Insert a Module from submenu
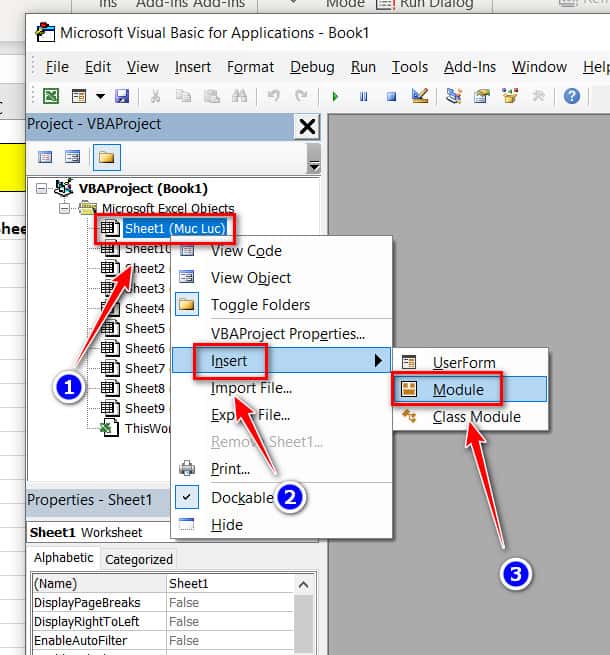This screenshot has width=610, height=655. coord(470,389)
